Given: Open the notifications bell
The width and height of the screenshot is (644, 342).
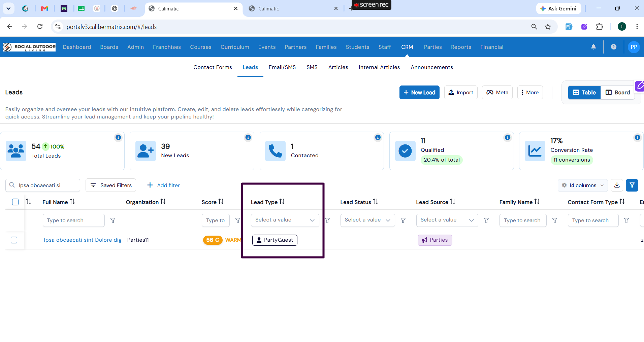Looking at the screenshot, I should [593, 47].
